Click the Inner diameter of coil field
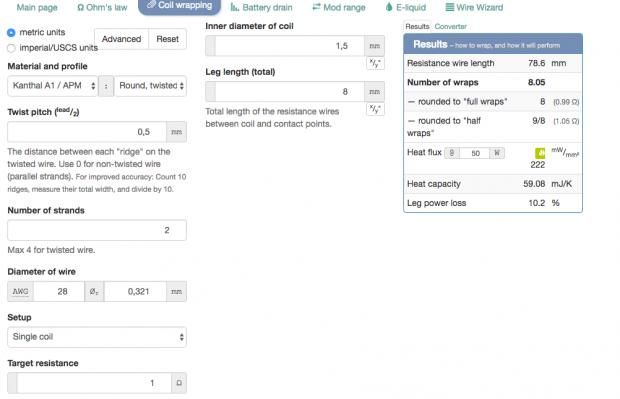 pyautogui.click(x=290, y=46)
